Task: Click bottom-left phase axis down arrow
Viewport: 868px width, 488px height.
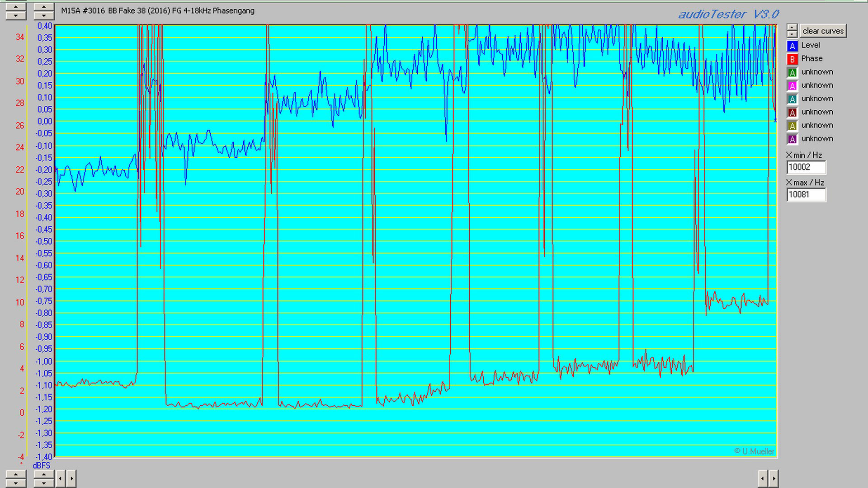Action: click(16, 483)
